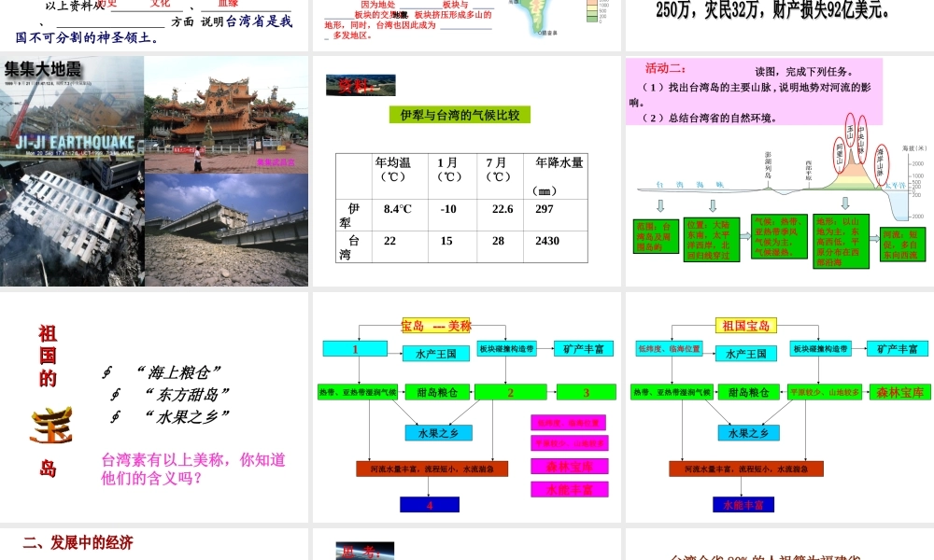Click the 297 rainfall cell
The width and height of the screenshot is (934, 560).
click(555, 215)
